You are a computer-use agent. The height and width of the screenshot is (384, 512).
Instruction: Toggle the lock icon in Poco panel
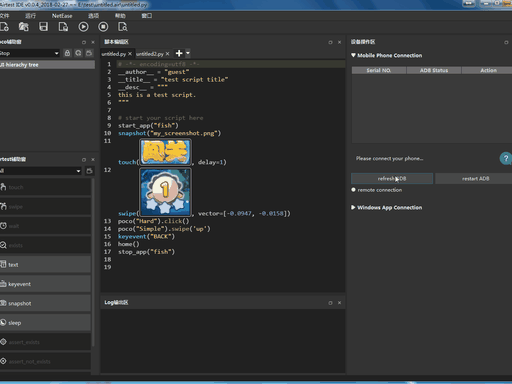tap(67, 53)
